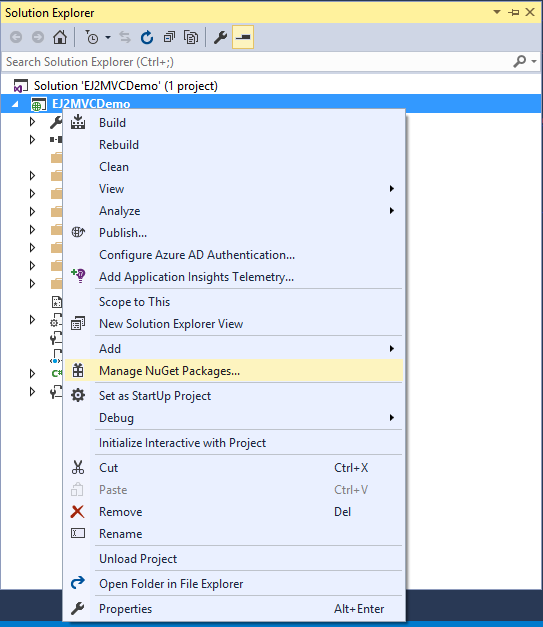
Task: Click the Search Solution Explorer field
Action: click(258, 62)
